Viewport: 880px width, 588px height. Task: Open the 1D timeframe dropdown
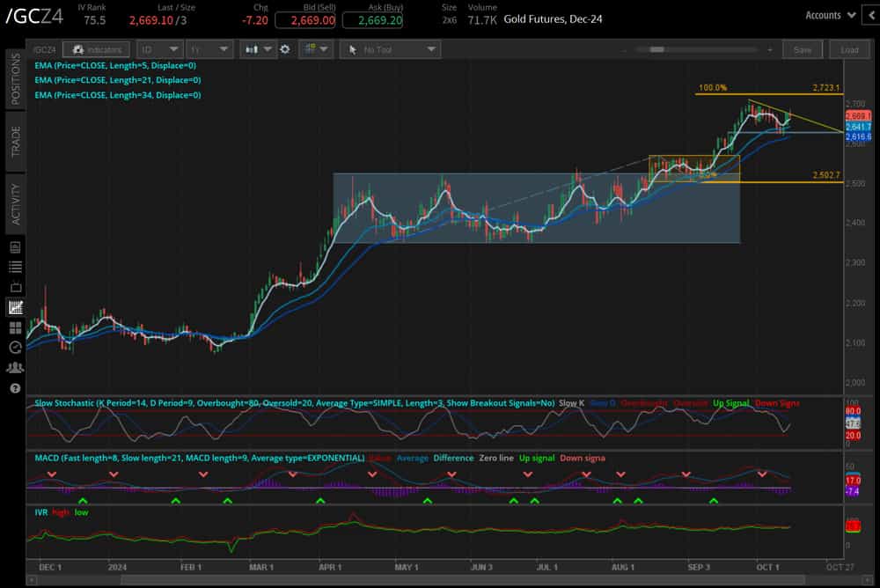point(158,49)
